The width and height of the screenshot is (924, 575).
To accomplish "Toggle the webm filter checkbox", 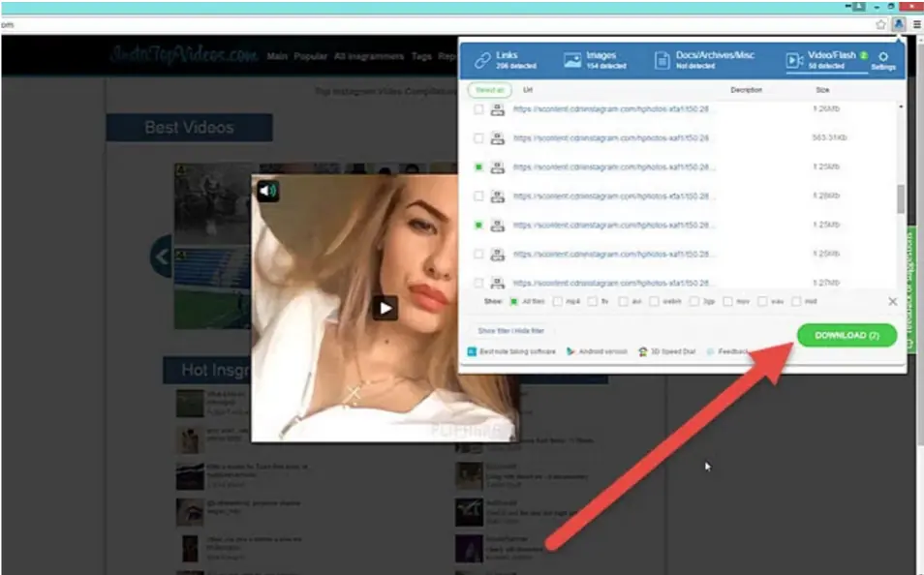I will (x=654, y=302).
